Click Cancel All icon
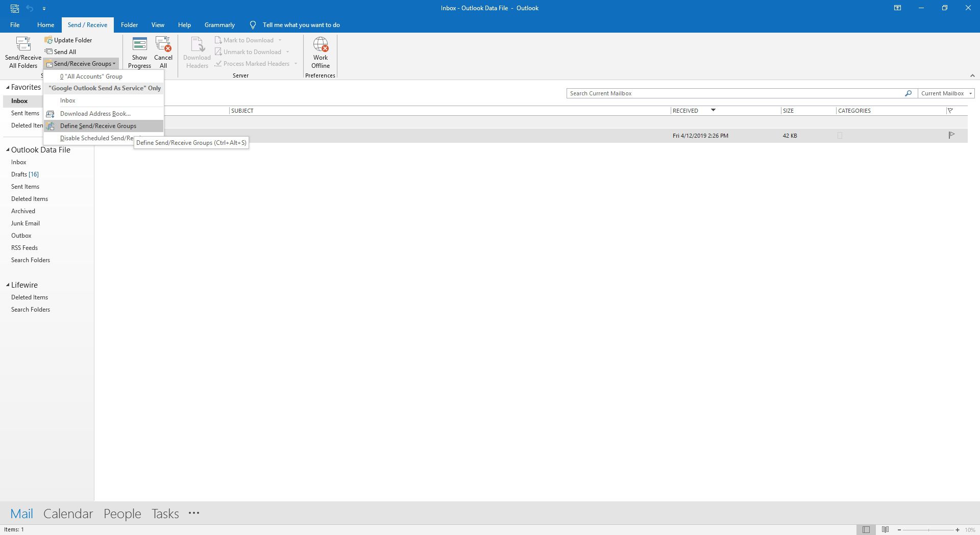Screen dimensions: 980x535 coord(163,44)
